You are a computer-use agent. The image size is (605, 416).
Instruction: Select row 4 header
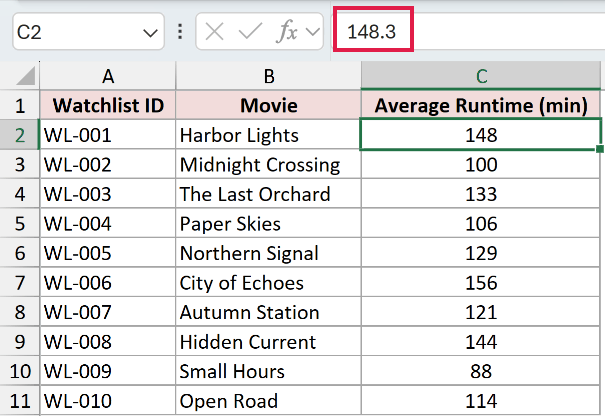(20, 194)
